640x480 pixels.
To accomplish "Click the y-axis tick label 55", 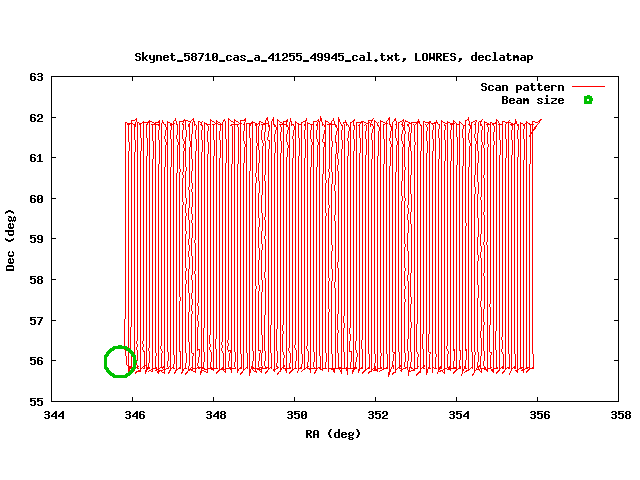I will 36,402.
